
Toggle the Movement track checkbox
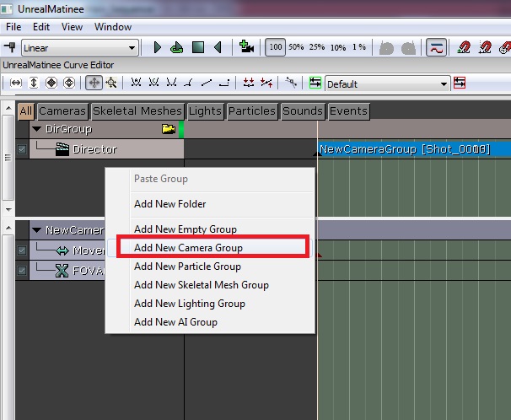click(x=22, y=250)
